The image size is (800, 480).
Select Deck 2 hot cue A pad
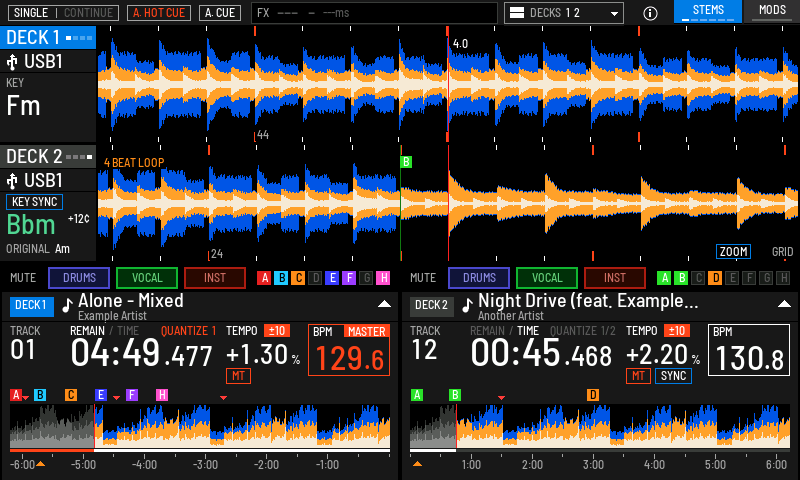point(664,278)
